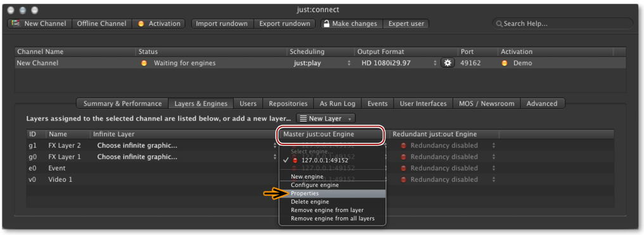Choose Remove engine from all layers
This screenshot has height=235, width=644.
pos(332,219)
